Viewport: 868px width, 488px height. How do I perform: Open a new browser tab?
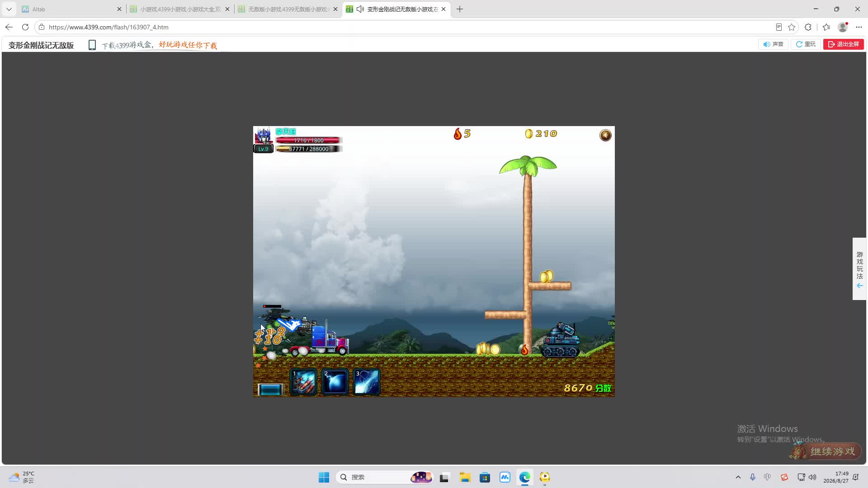[x=460, y=9]
